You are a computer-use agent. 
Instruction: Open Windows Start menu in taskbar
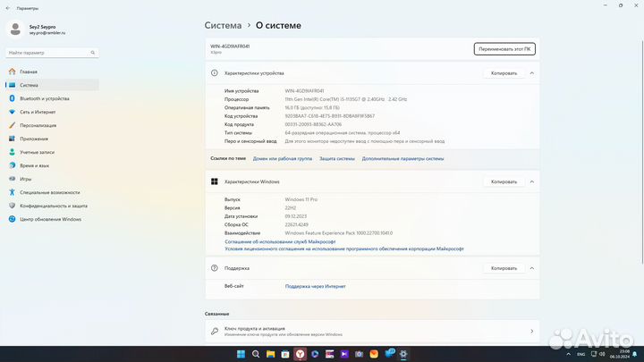pos(241,354)
